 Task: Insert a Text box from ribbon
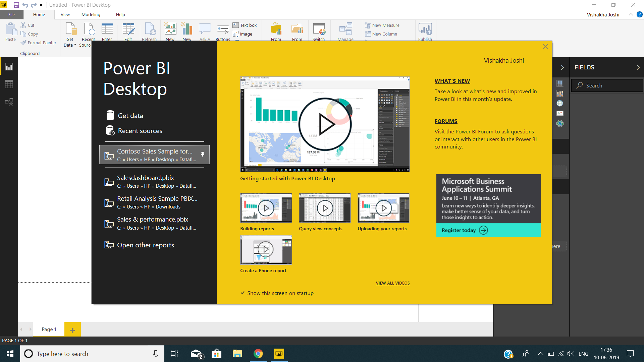(x=245, y=25)
